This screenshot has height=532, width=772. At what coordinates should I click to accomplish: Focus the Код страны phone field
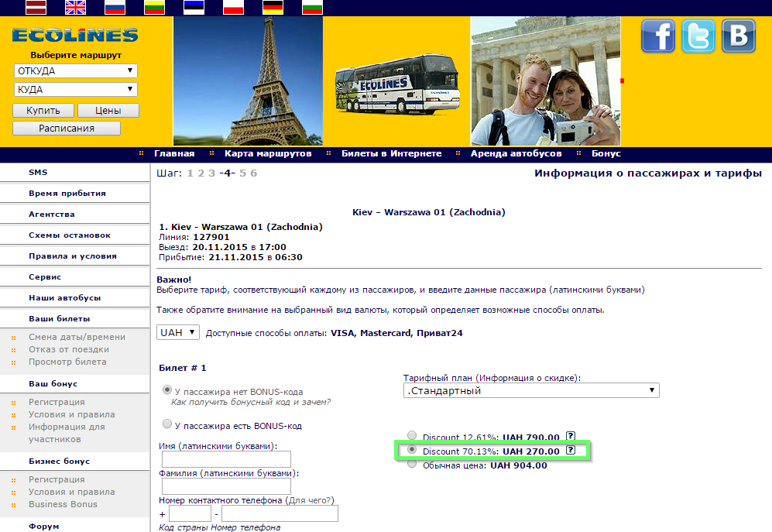coord(190,513)
